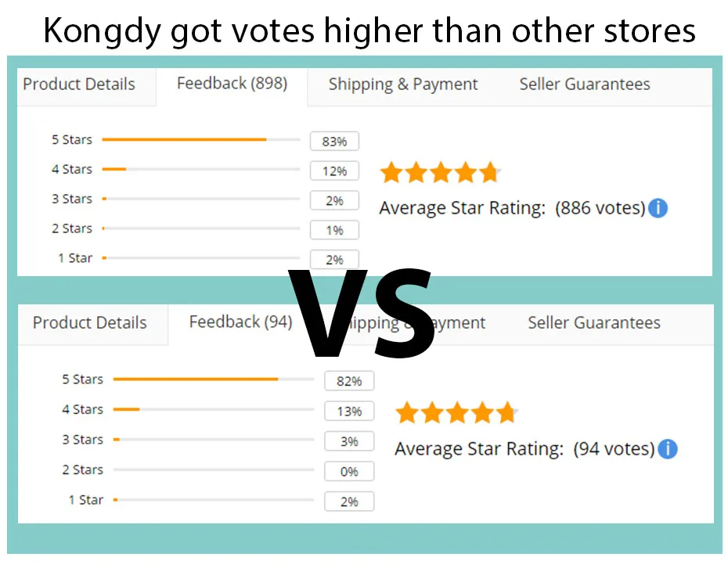Screen dimensions: 728x568
Task: Click the (886 votes) text
Action: pos(600,208)
